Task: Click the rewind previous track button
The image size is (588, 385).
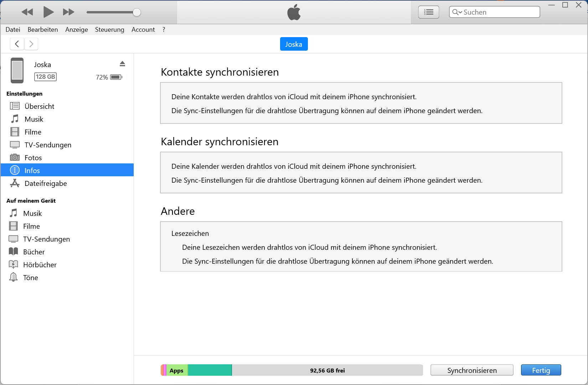Action: [27, 12]
